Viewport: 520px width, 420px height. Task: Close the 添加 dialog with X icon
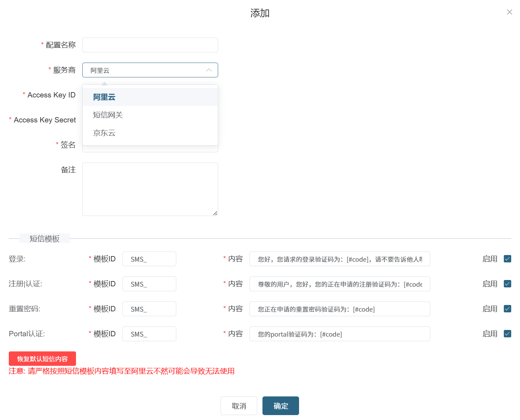click(509, 12)
